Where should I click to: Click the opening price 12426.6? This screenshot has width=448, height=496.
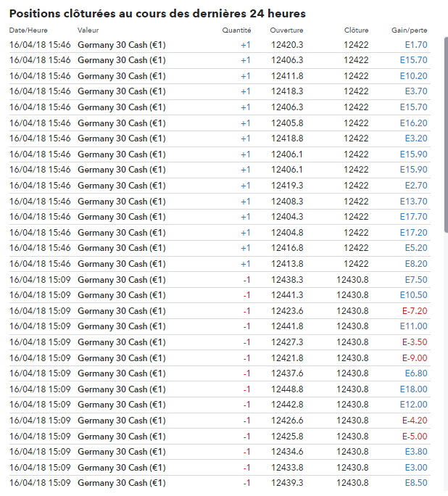point(287,420)
